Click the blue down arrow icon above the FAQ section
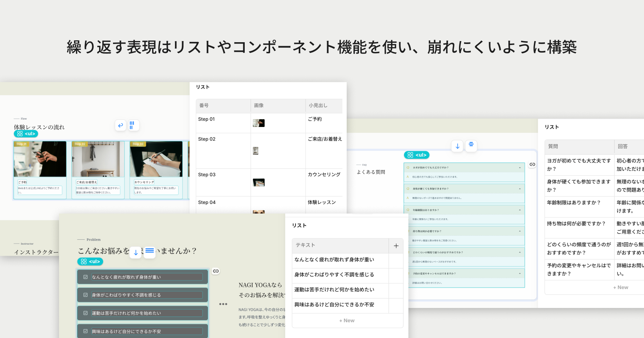 457,146
